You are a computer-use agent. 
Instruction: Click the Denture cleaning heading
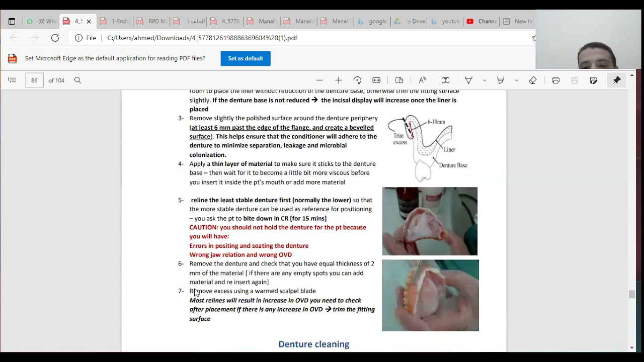click(x=314, y=344)
